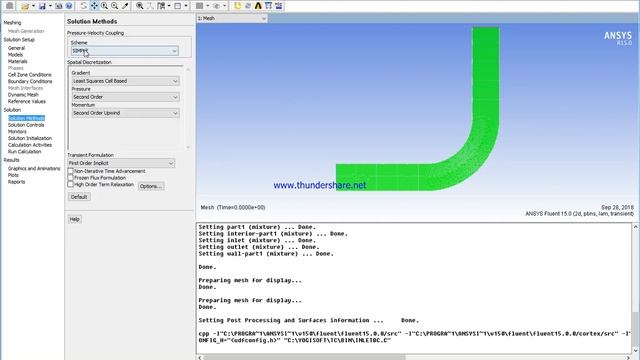Click the Options... button
This screenshot has width=640, height=360.
point(151,186)
